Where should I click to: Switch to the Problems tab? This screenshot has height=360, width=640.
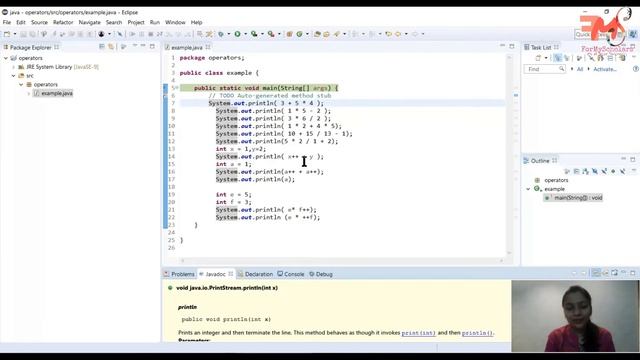click(x=180, y=274)
